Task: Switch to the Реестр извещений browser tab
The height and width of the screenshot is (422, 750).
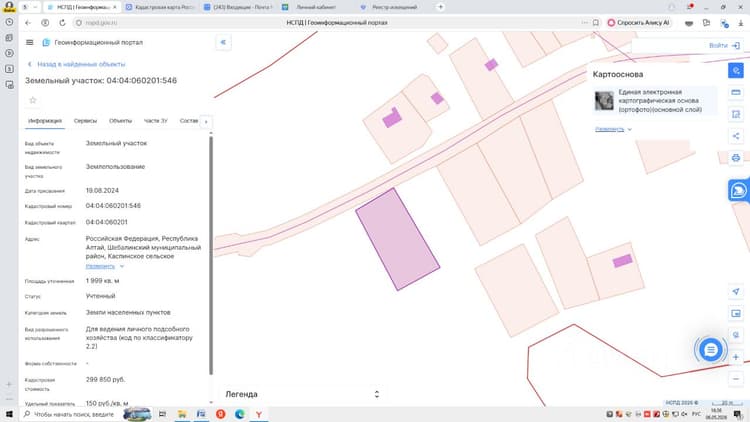Action: tap(394, 7)
